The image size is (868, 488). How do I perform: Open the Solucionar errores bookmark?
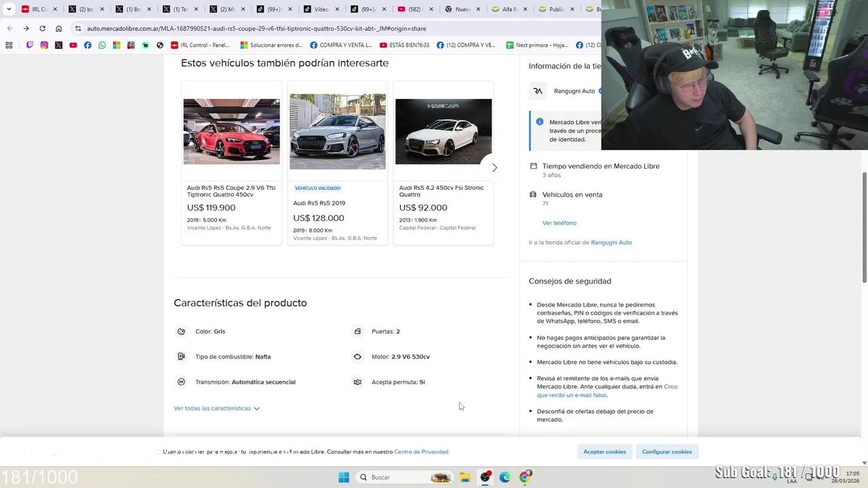click(x=271, y=45)
